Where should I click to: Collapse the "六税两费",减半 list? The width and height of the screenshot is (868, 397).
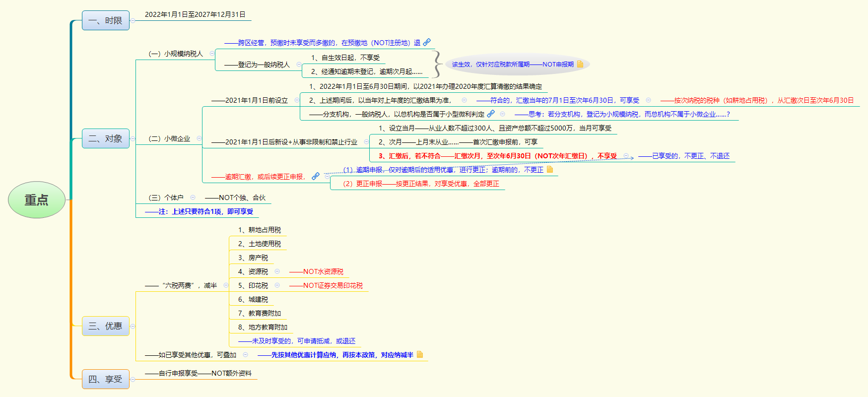(x=226, y=285)
